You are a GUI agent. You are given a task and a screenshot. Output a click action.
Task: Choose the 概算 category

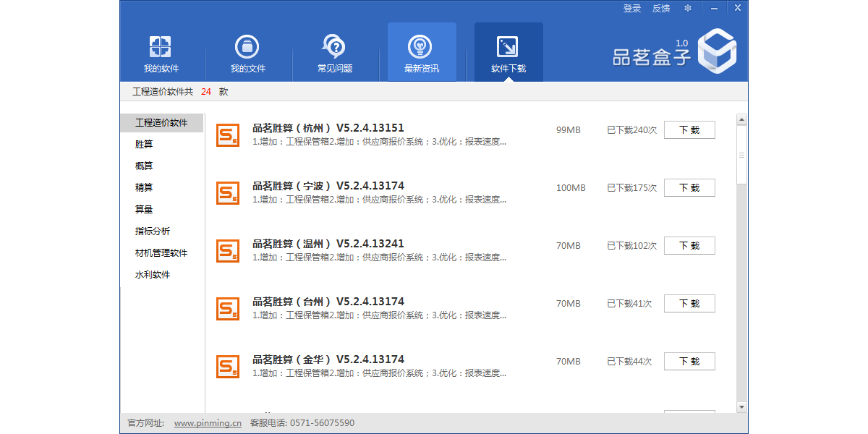click(x=144, y=166)
